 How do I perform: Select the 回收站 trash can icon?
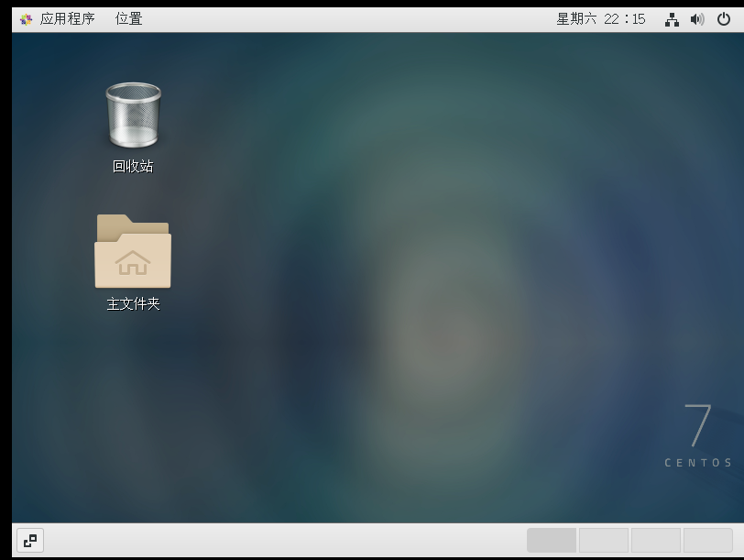134,115
